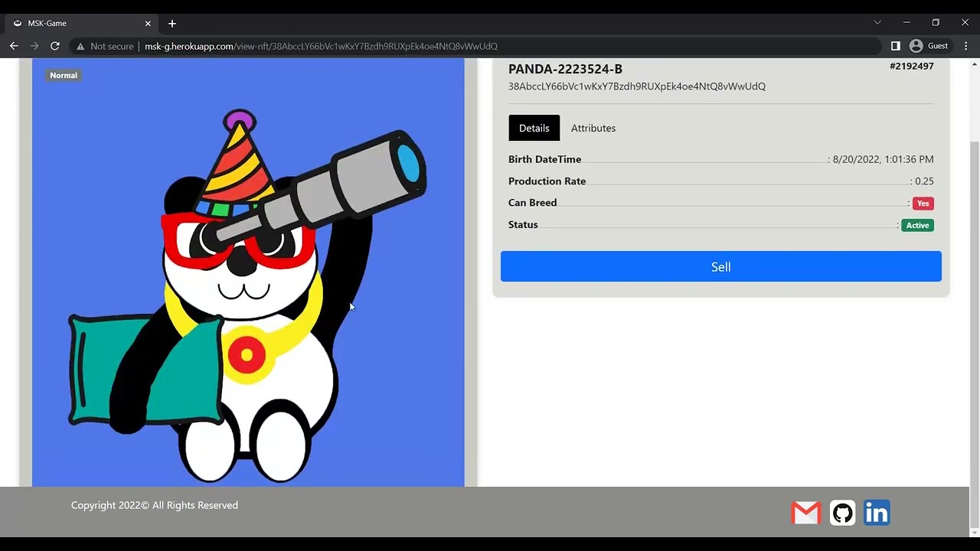Click the scrollbar up arrow
980x551 pixels.
(x=974, y=64)
